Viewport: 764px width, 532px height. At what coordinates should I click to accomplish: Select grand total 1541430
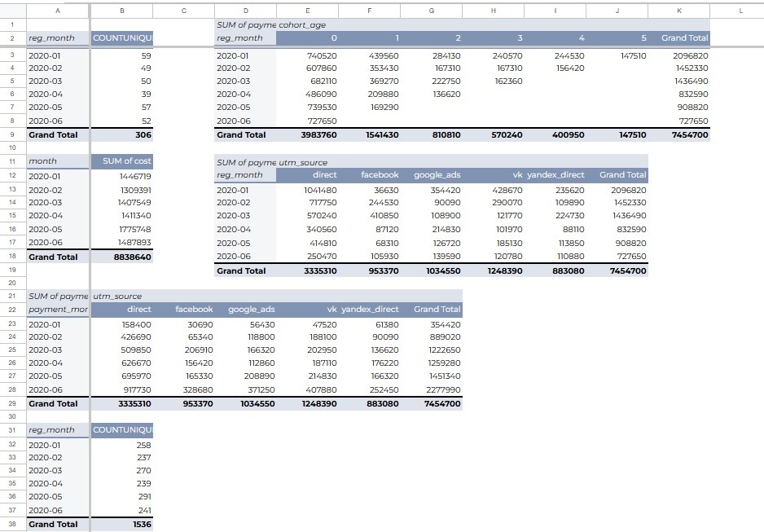point(369,135)
